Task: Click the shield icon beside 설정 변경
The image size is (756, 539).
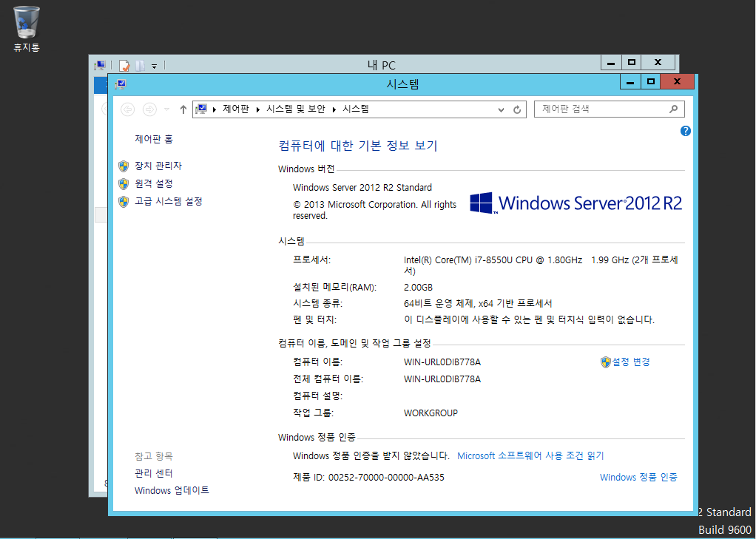Action: pyautogui.click(x=606, y=362)
